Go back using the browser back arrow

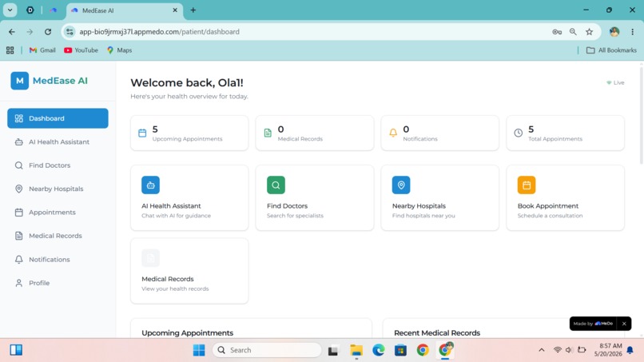coord(12,32)
